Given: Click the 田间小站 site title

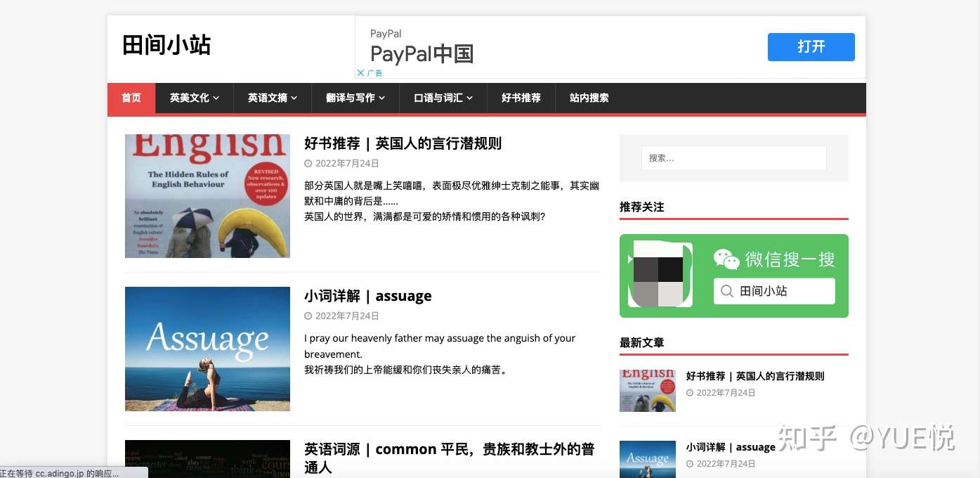Looking at the screenshot, I should pos(166,45).
